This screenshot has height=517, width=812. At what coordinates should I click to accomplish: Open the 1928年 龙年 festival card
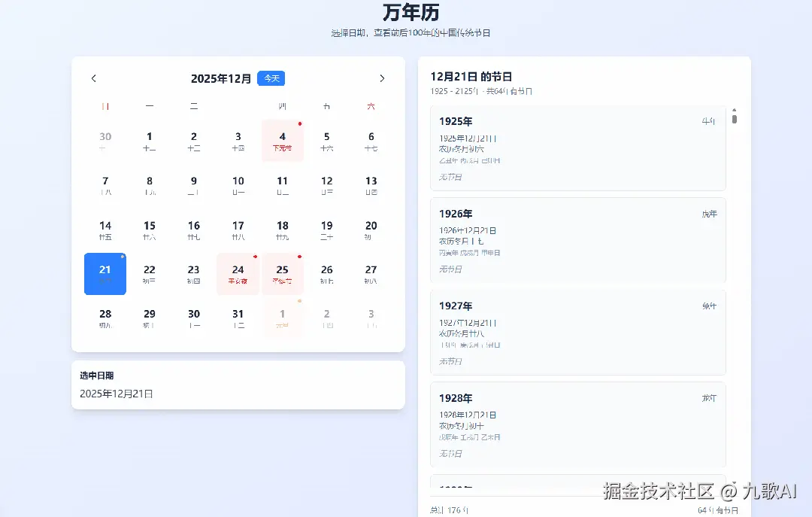(x=577, y=424)
